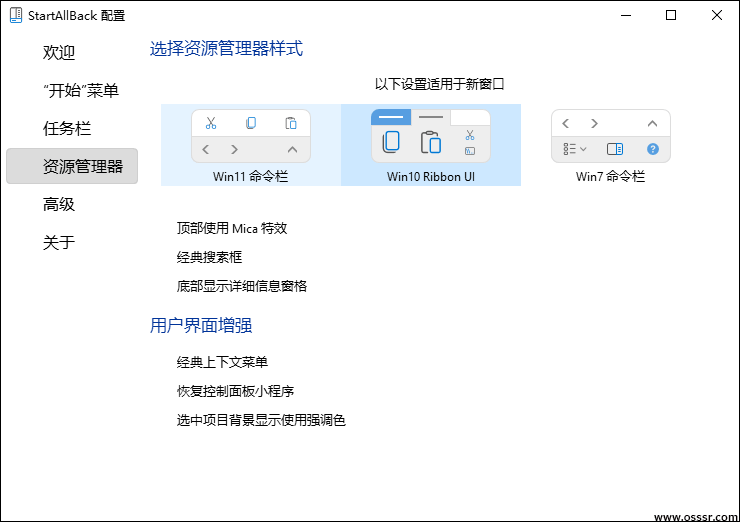This screenshot has height=522, width=740.
Task: Toggle 恢复控制面板小程序 option
Action: click(235, 391)
